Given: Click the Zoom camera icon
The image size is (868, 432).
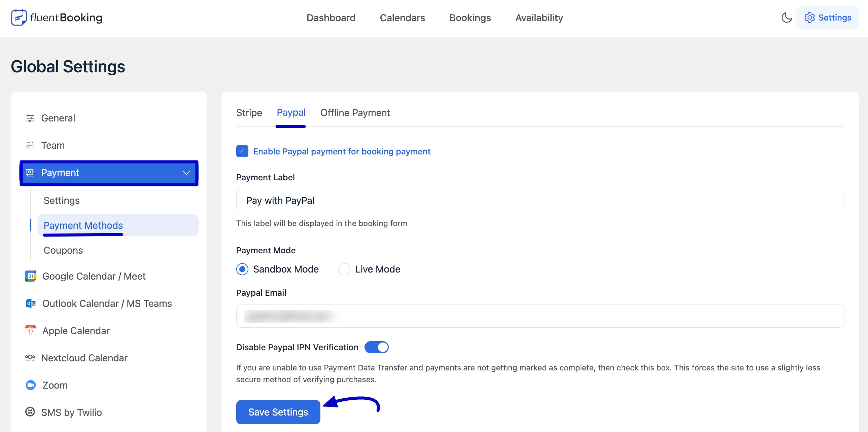Looking at the screenshot, I should pos(31,385).
